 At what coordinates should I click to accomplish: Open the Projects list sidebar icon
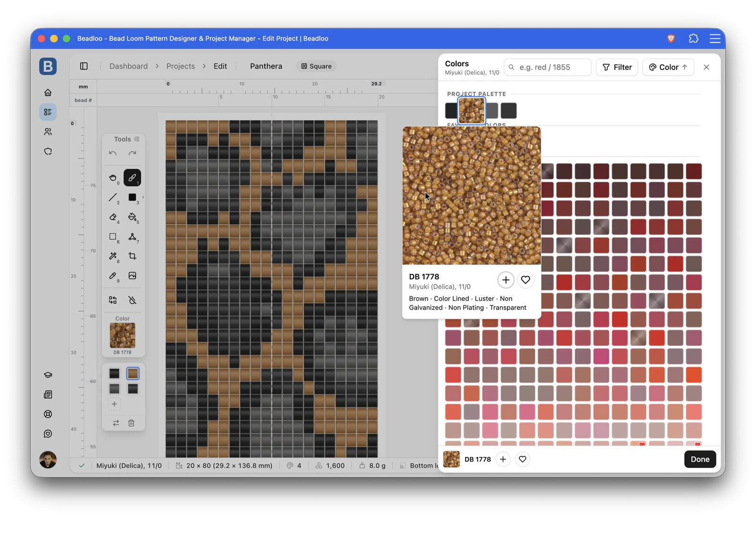click(x=48, y=112)
